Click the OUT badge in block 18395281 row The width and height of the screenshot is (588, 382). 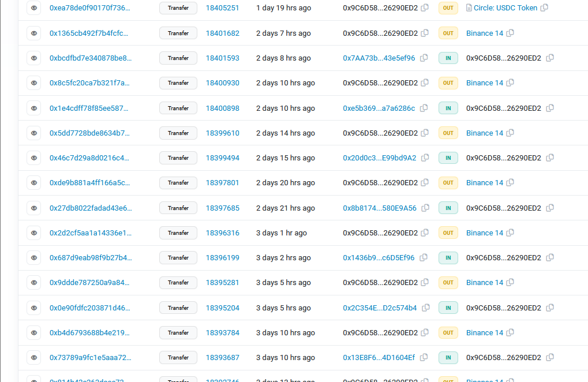click(448, 283)
